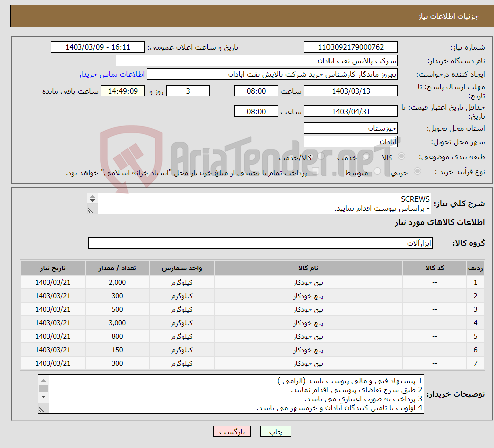Click buyer note line اولویت با تامین کنندگان
The height and width of the screenshot is (448, 494).
pyautogui.click(x=340, y=408)
